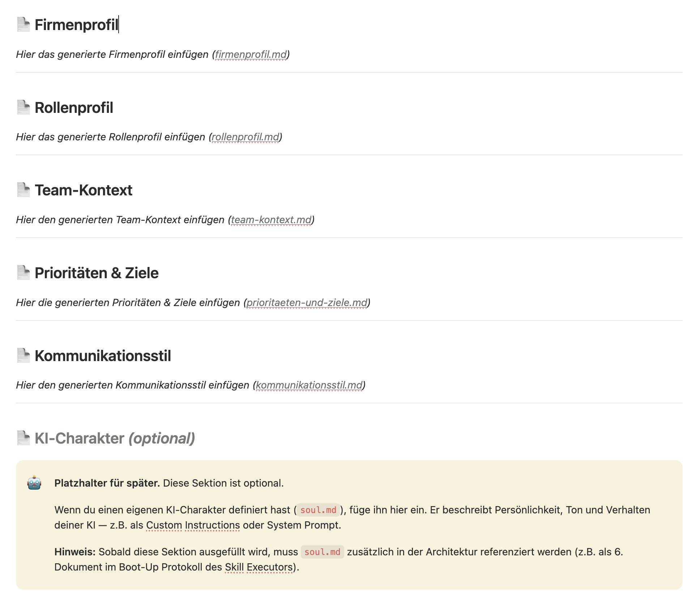This screenshot has width=700, height=602.
Task: Click the page icon beside Team-Kontext heading
Action: tap(24, 190)
